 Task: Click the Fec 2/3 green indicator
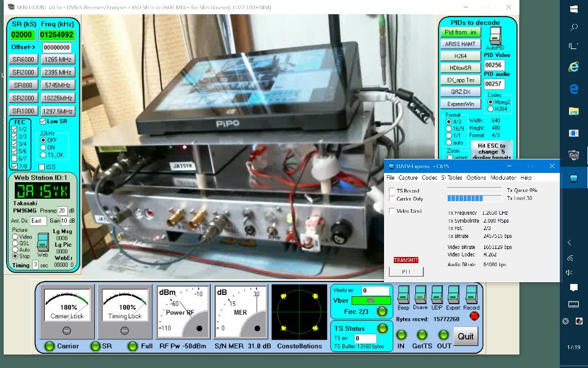click(382, 312)
